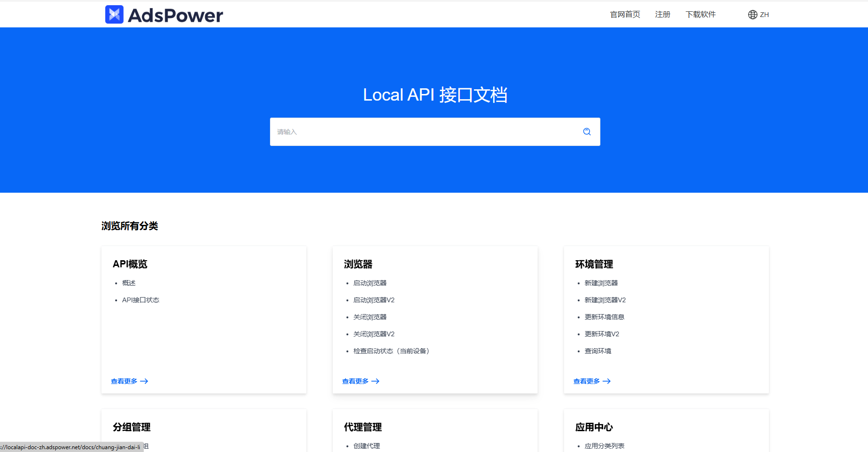Open the 更新环境V2 doc link

(x=602, y=334)
